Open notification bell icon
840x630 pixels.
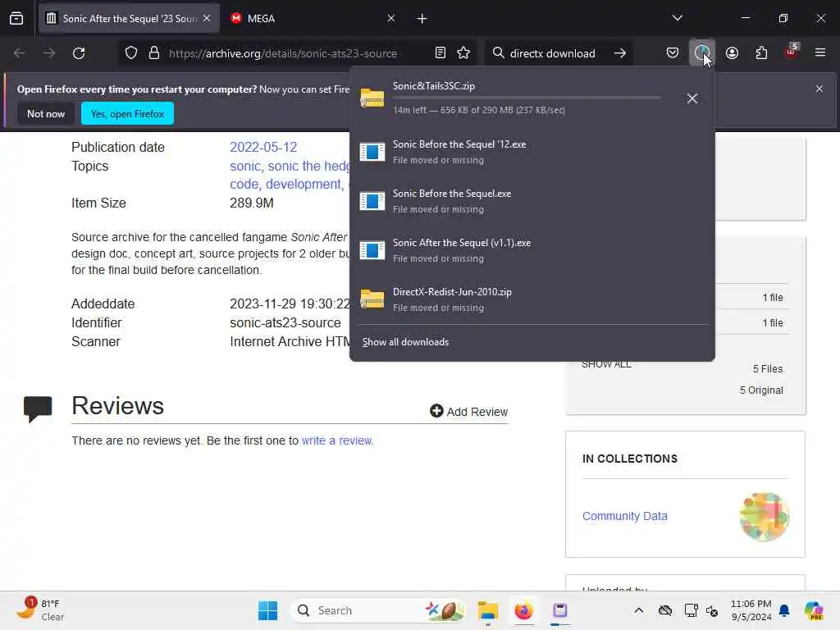click(x=784, y=610)
